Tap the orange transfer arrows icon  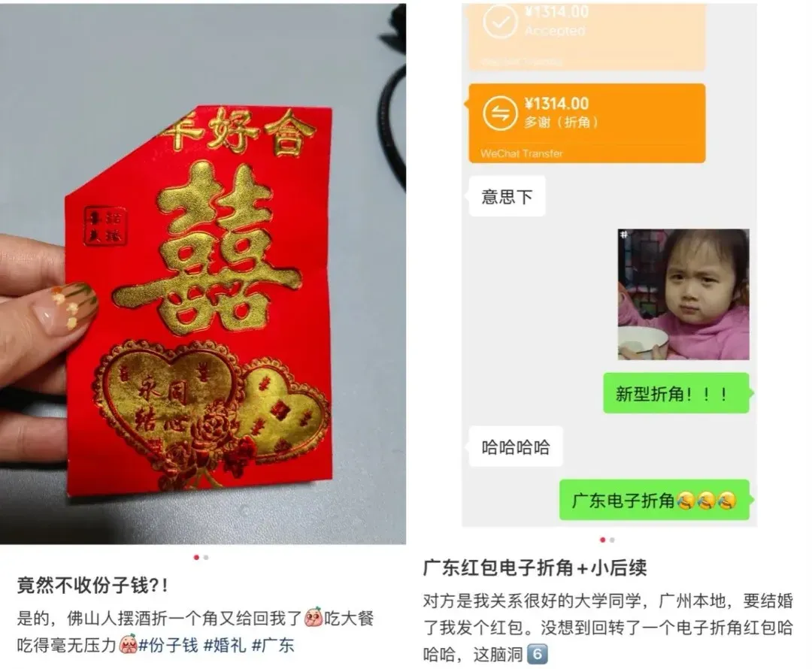[x=500, y=113]
